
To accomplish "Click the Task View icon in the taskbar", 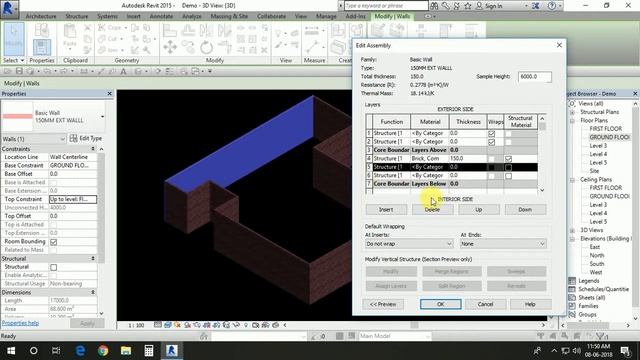I will point(56,351).
